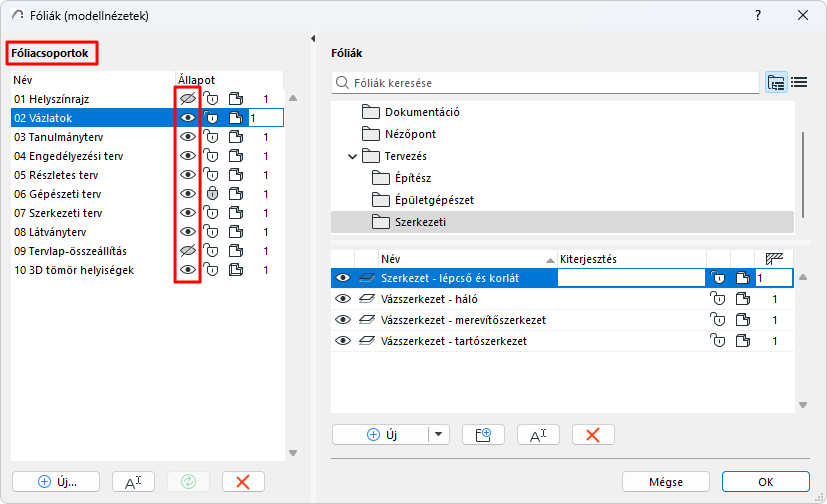Toggle visibility of 09 Tervlap-összeállítás
This screenshot has height=504, width=827.
click(x=187, y=251)
